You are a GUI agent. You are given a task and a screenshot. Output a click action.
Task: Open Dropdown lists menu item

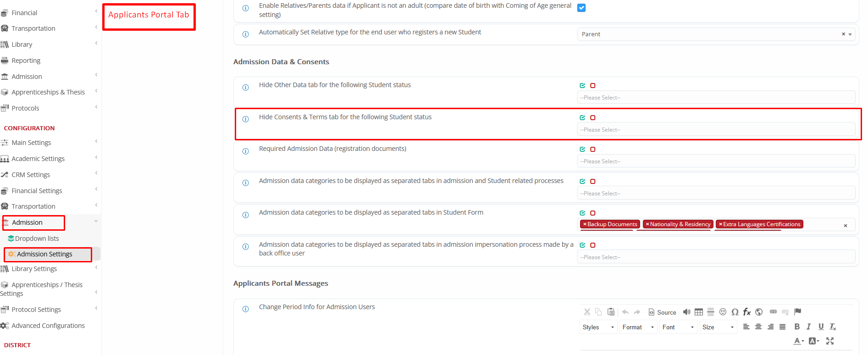(37, 239)
